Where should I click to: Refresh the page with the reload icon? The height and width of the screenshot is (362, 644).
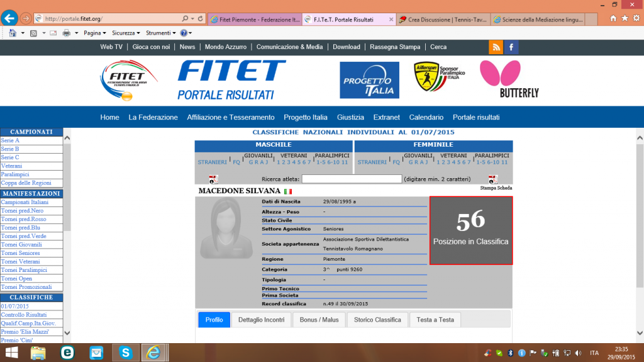201,18
